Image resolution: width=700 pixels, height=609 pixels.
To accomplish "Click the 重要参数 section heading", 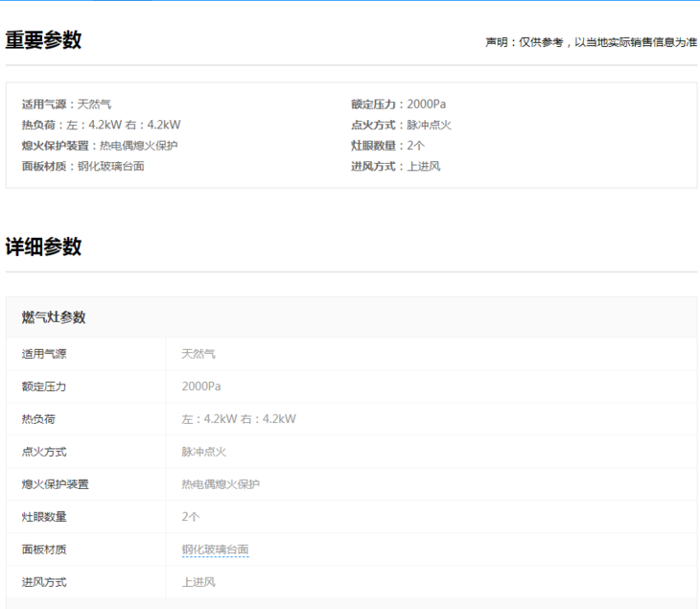I will [x=43, y=40].
